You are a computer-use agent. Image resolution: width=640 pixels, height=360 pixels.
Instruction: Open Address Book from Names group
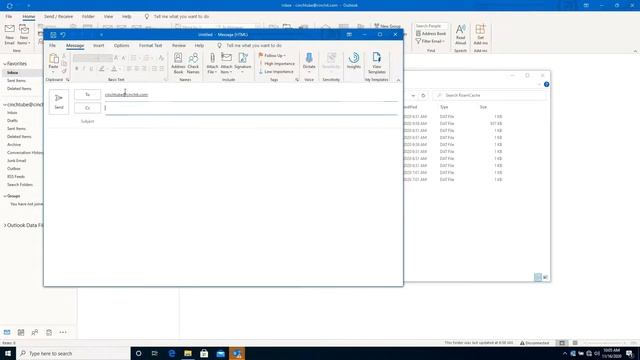pos(178,63)
